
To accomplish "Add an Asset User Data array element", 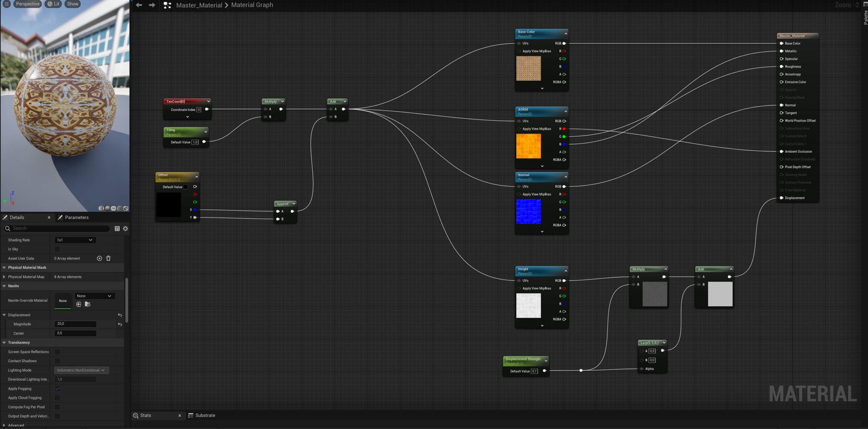I will (99, 259).
